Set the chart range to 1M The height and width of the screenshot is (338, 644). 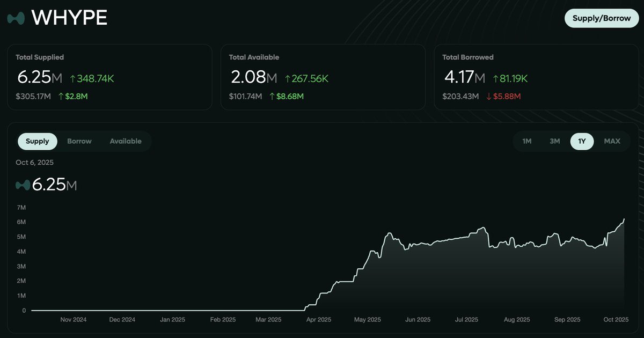pyautogui.click(x=527, y=141)
